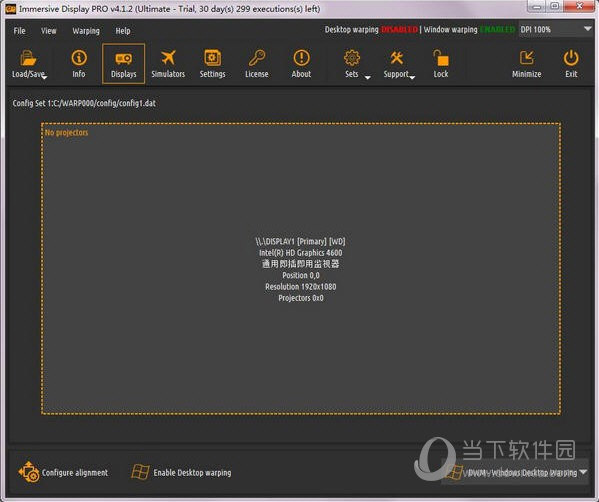Click the Configure alignment icon
The image size is (599, 502).
(28, 472)
